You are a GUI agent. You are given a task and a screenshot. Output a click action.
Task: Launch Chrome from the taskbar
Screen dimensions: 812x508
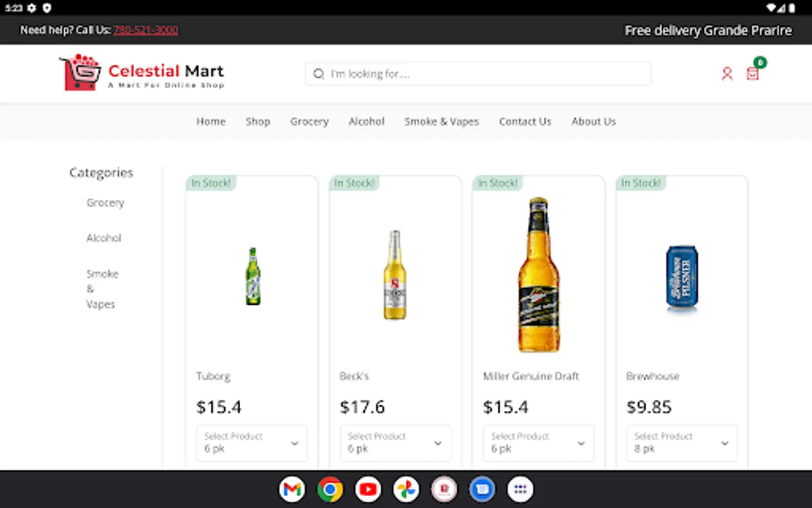(x=329, y=489)
